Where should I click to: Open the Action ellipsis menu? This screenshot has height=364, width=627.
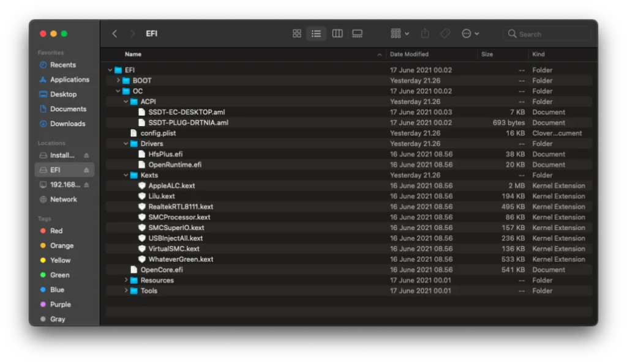point(470,34)
